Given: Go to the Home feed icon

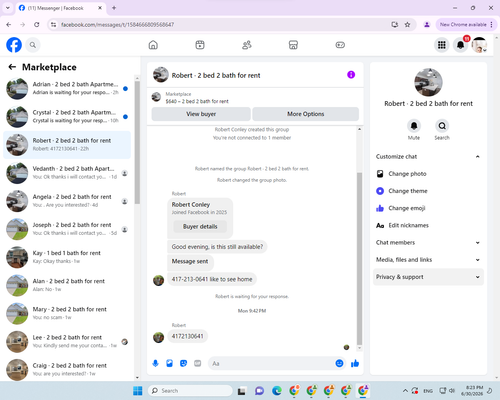Looking at the screenshot, I should coord(153,45).
